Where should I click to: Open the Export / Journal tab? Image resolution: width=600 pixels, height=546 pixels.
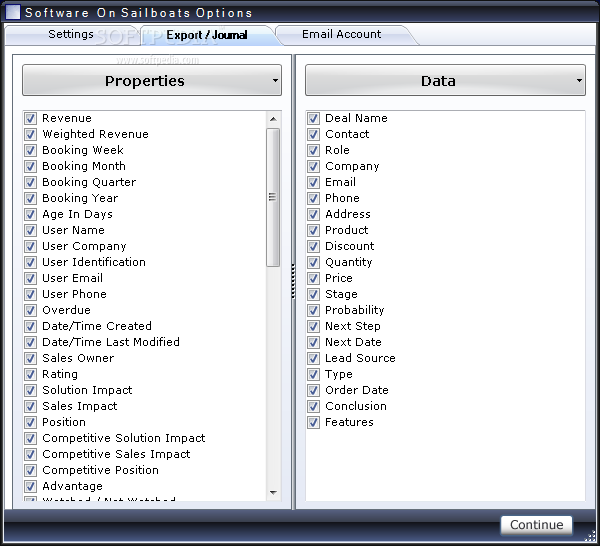tap(207, 35)
